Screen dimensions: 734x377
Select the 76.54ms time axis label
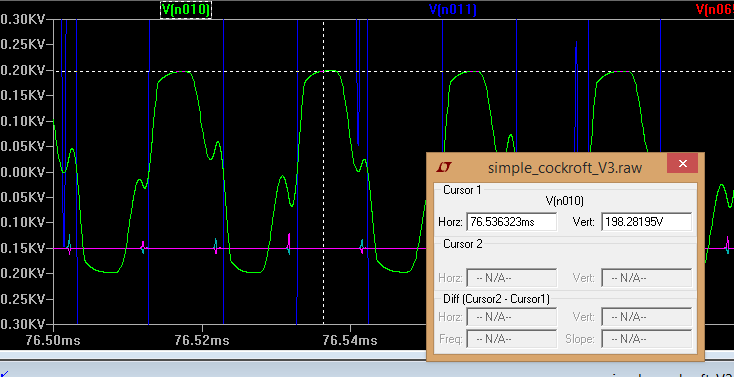[350, 340]
